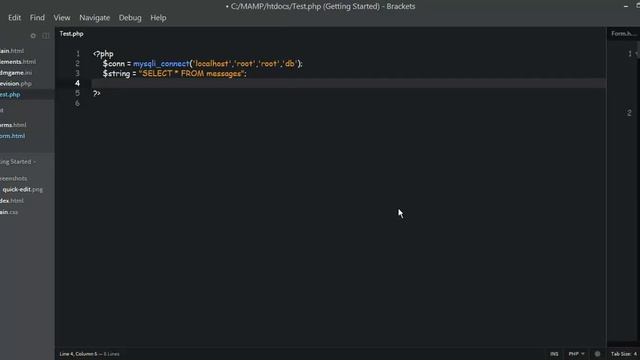The height and width of the screenshot is (360, 640).
Task: Expand the Getting Started project dropdown
Action: coord(18,162)
